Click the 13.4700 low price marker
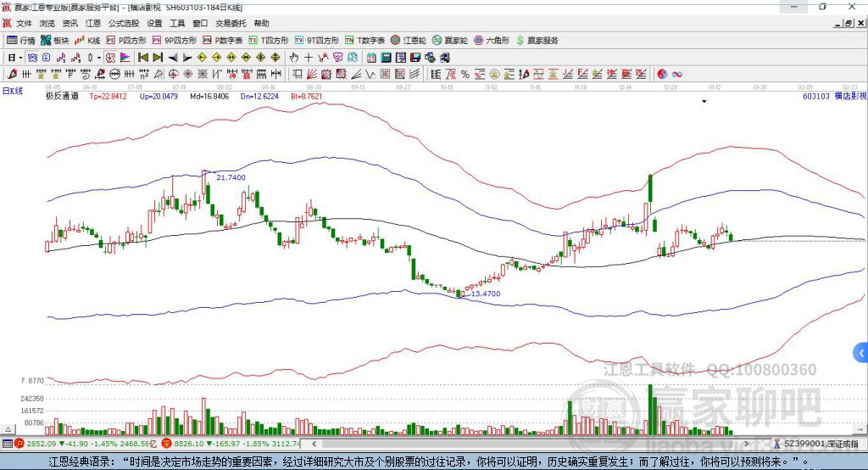 [x=486, y=294]
